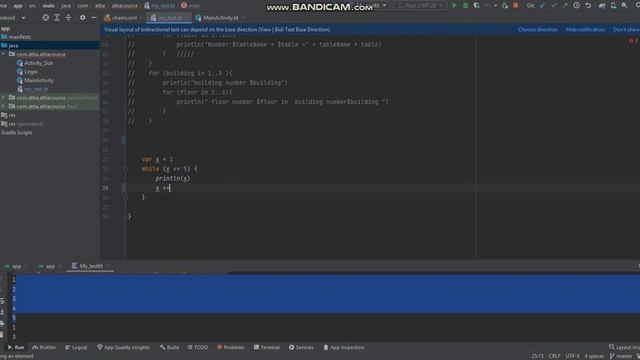Image resolution: width=640 pixels, height=360 pixels.
Task: Open the Terminal tool window
Action: tap(267, 347)
